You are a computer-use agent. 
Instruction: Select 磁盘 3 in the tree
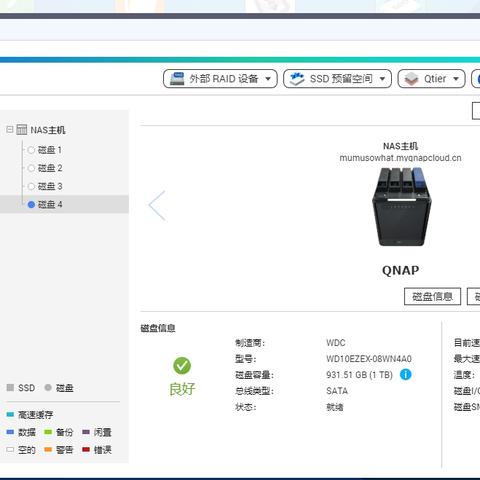pyautogui.click(x=50, y=186)
